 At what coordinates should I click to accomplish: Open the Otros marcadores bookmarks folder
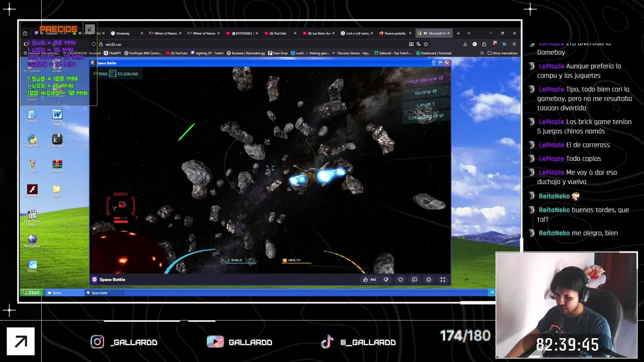(502, 53)
